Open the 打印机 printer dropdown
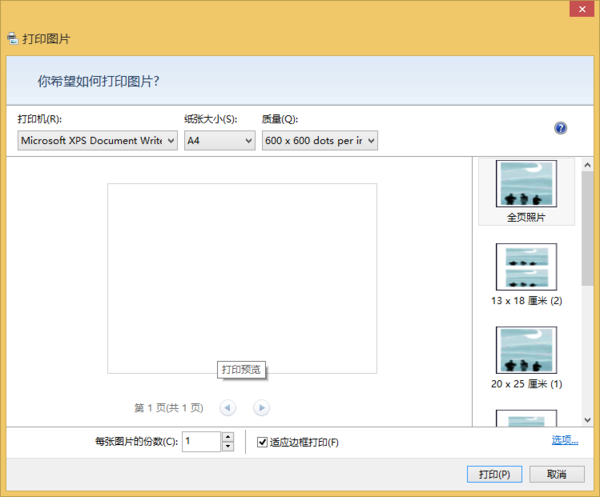 (x=98, y=140)
